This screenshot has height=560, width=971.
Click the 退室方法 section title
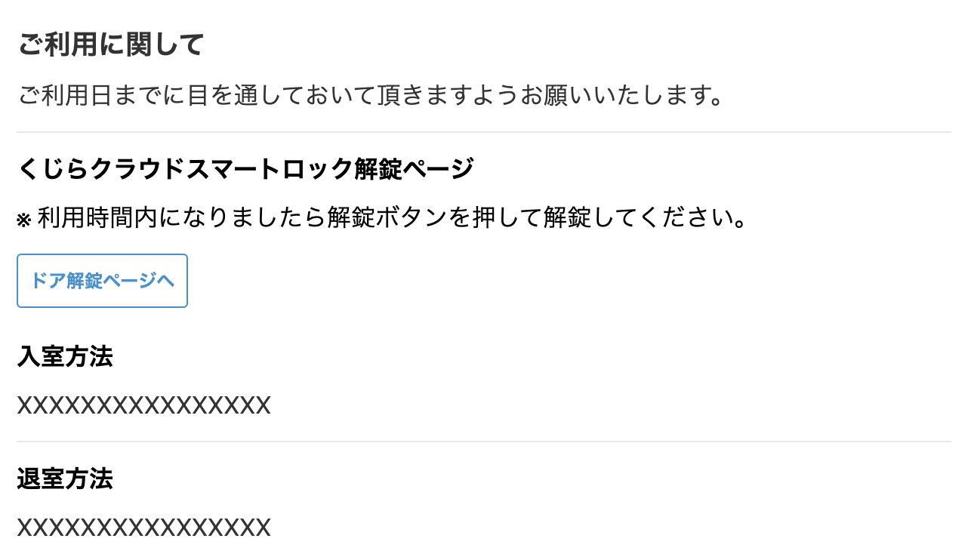[x=65, y=478]
